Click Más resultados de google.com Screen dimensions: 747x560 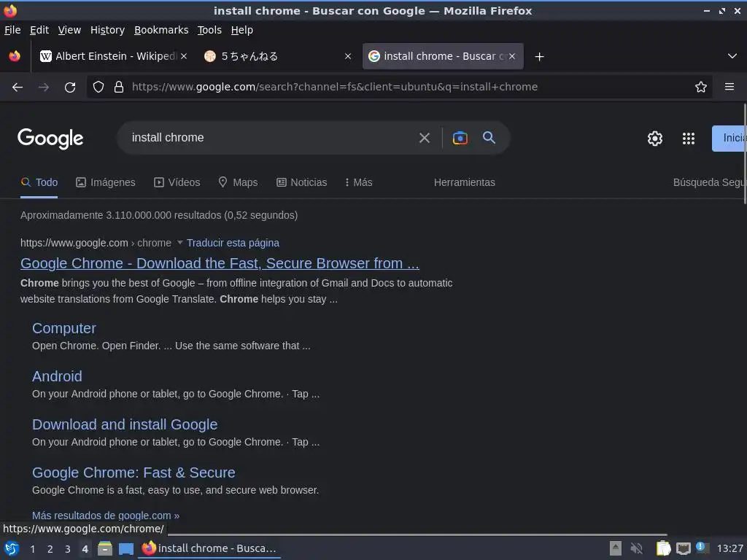(106, 516)
